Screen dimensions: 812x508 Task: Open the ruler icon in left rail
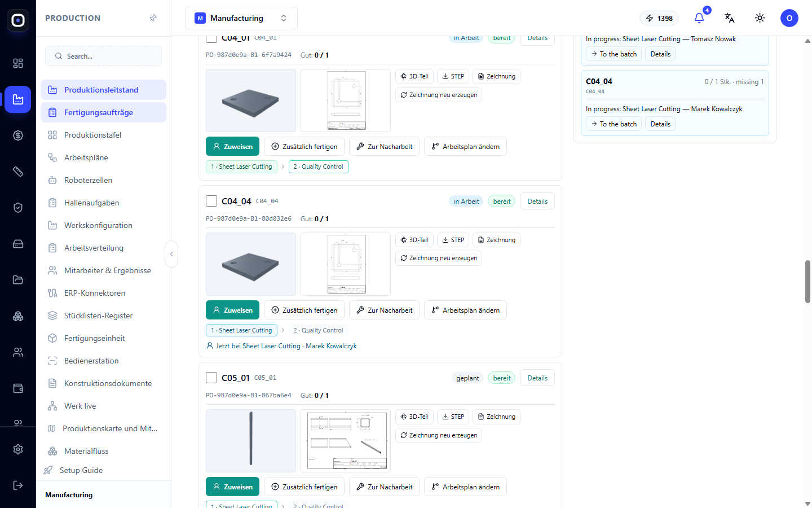(x=18, y=172)
